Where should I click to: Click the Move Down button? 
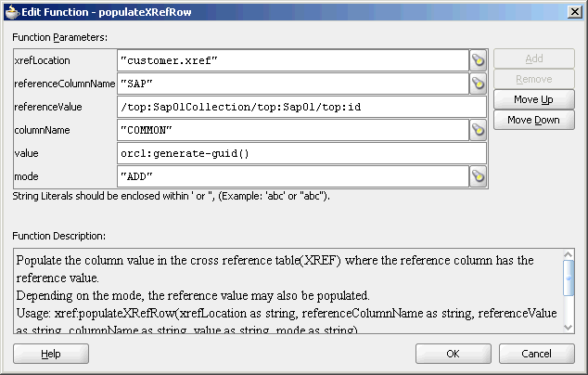click(533, 120)
